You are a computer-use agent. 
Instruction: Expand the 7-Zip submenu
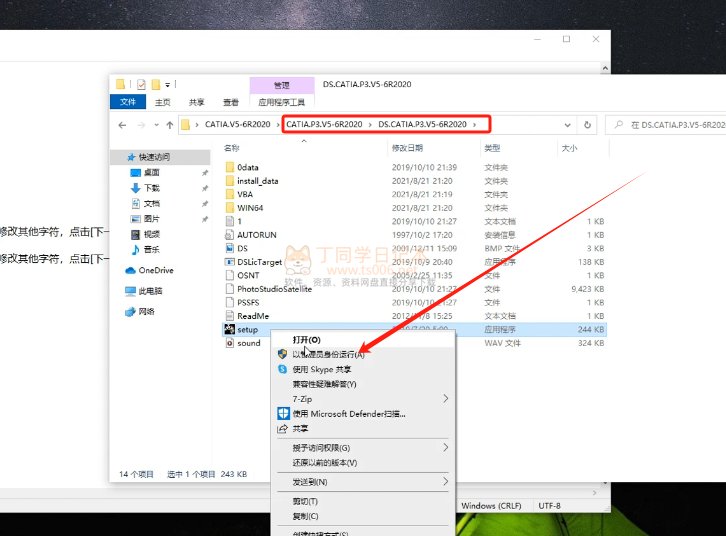point(445,399)
